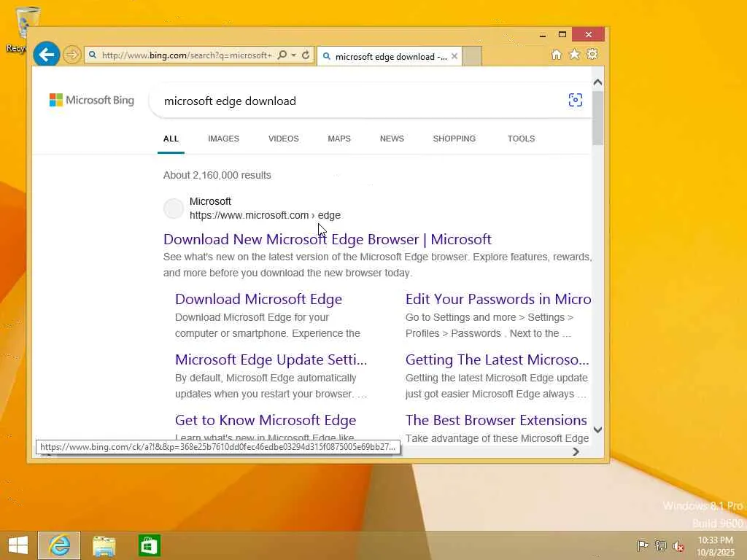Click the address bar URL field
This screenshot has height=560, width=747.
[x=186, y=55]
